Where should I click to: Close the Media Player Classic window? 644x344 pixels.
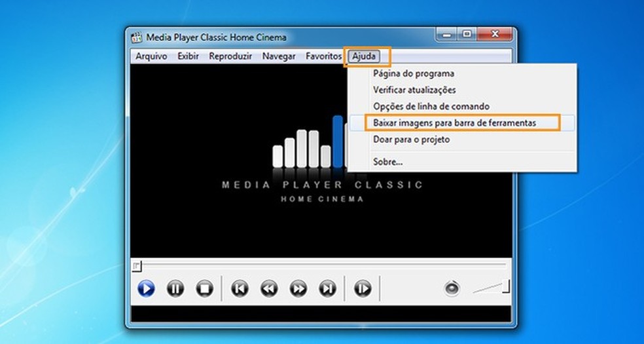(495, 35)
